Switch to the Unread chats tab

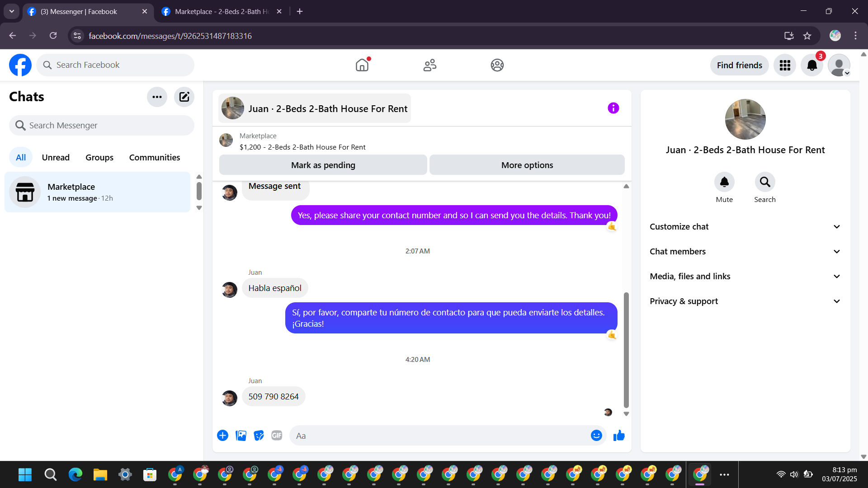coord(56,157)
